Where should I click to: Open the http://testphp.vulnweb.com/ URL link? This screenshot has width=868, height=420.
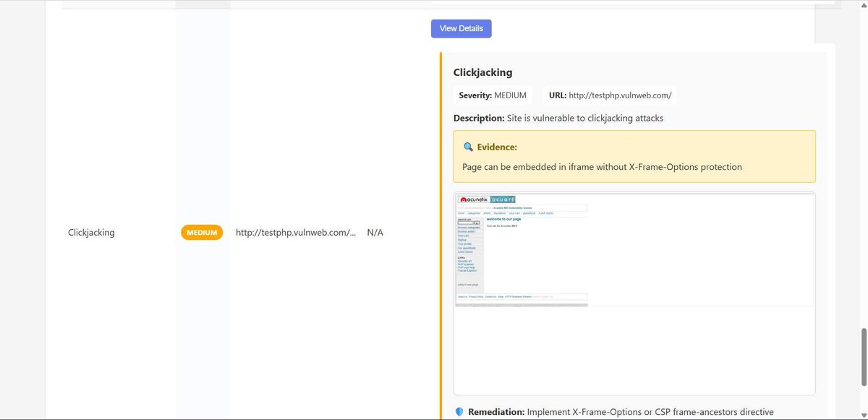pyautogui.click(x=619, y=95)
